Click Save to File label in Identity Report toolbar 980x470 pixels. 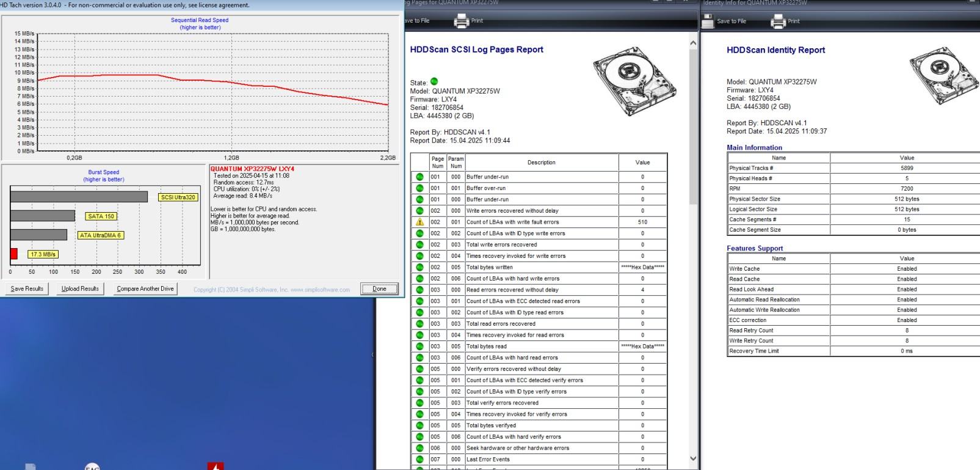pyautogui.click(x=731, y=21)
